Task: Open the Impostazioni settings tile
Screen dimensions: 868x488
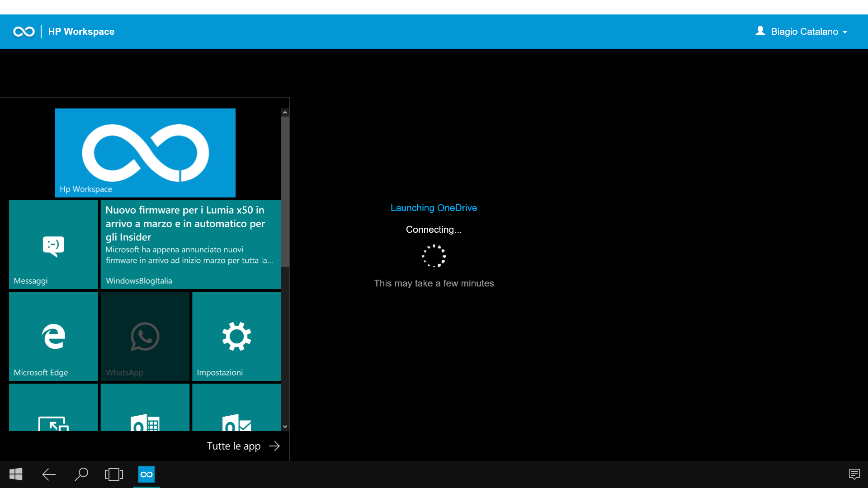Action: point(236,336)
